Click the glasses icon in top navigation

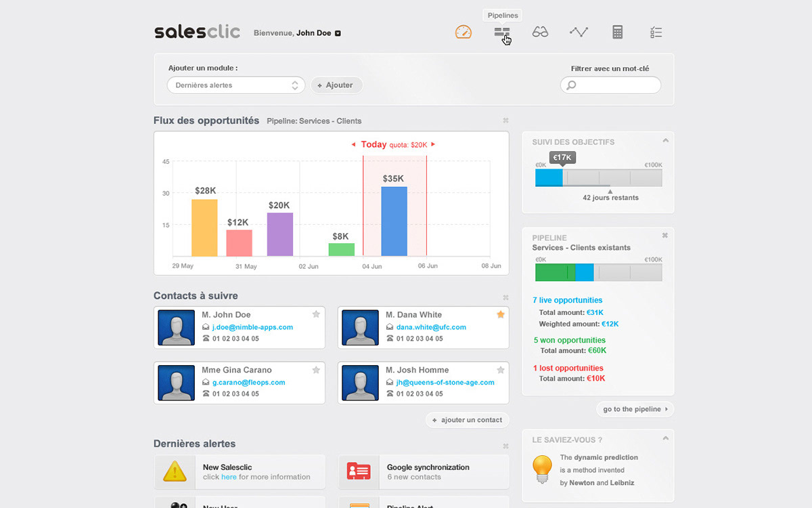pyautogui.click(x=540, y=32)
